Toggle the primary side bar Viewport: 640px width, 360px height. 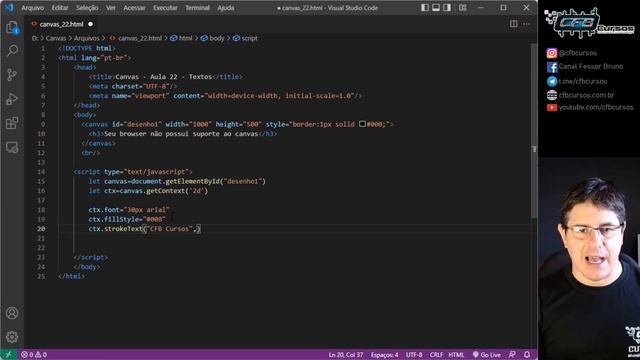[x=425, y=8]
